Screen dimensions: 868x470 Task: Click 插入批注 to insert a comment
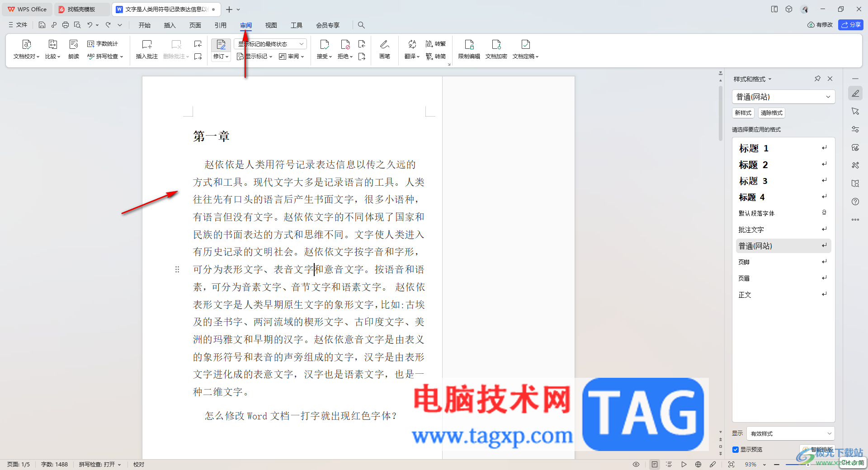(x=147, y=49)
